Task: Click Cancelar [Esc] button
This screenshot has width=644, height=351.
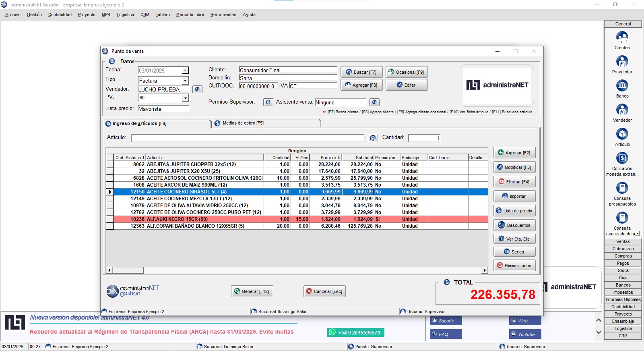Action: (324, 291)
